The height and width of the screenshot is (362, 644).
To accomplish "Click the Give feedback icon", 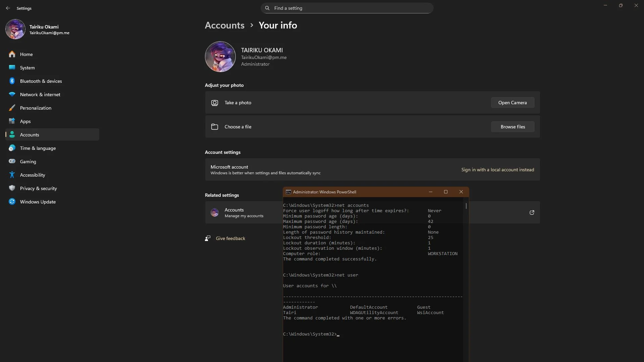I will pyautogui.click(x=208, y=238).
